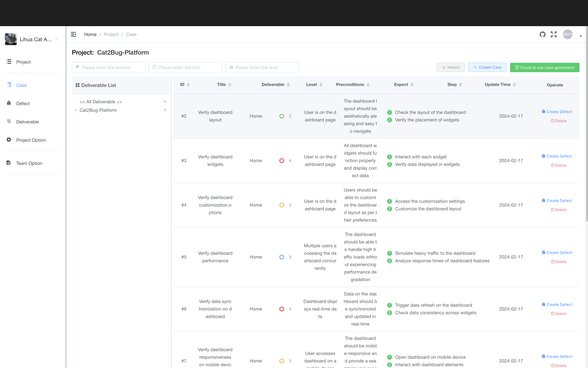Viewport: 588px width, 368px height.
Task: Create Defect for case #5
Action: click(557, 253)
